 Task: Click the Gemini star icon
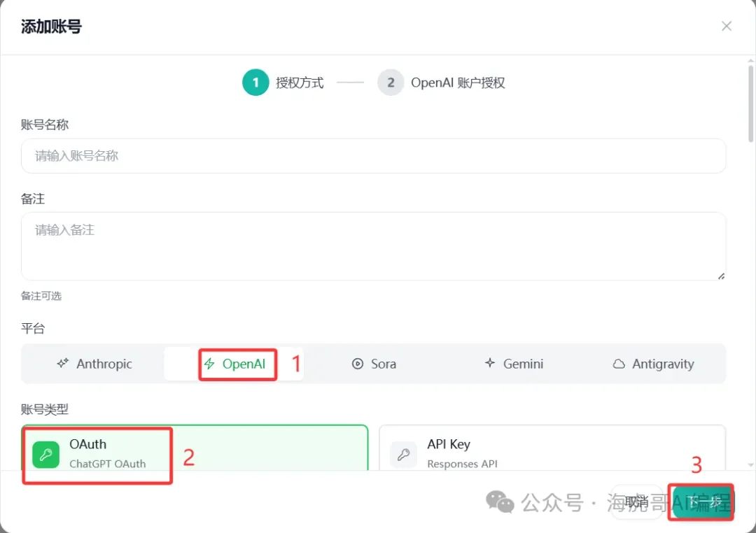point(490,364)
